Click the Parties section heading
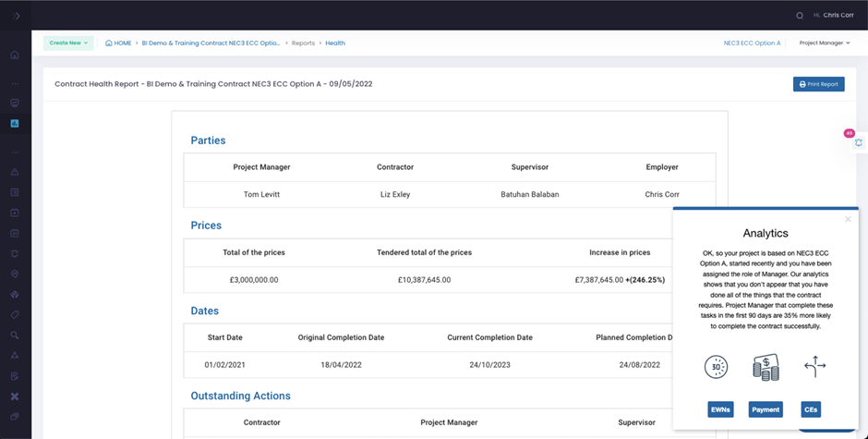This screenshot has width=868, height=439. (x=208, y=140)
